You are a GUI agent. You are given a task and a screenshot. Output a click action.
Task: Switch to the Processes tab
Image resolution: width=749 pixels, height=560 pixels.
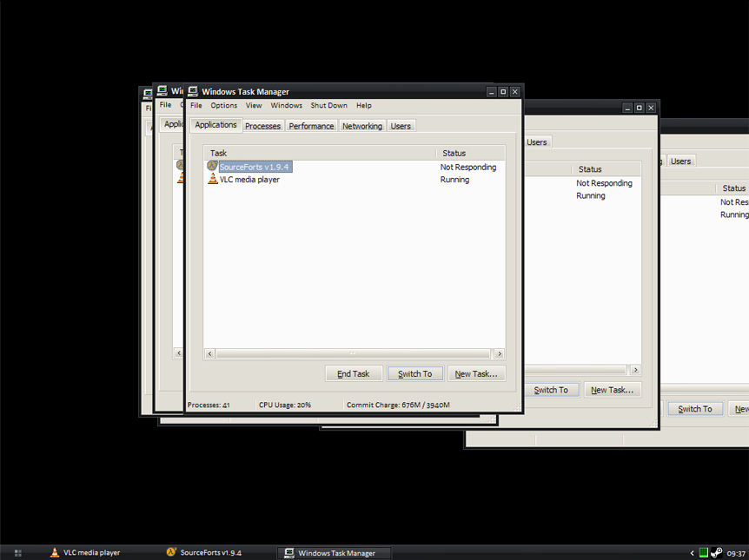click(x=262, y=126)
